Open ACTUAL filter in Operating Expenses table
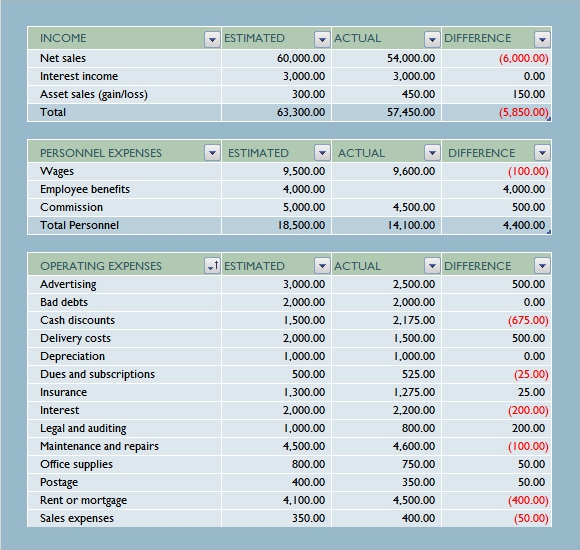Screen dimensions: 580x550 coord(432,266)
